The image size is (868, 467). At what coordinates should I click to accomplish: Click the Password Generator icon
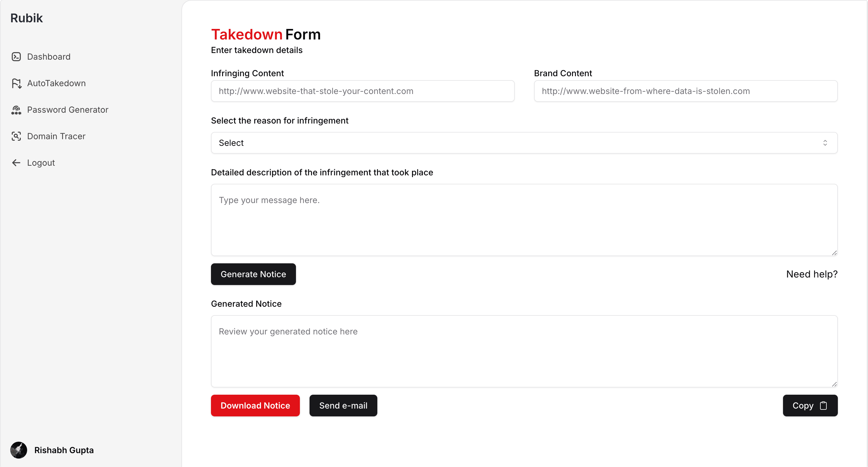[x=16, y=110]
